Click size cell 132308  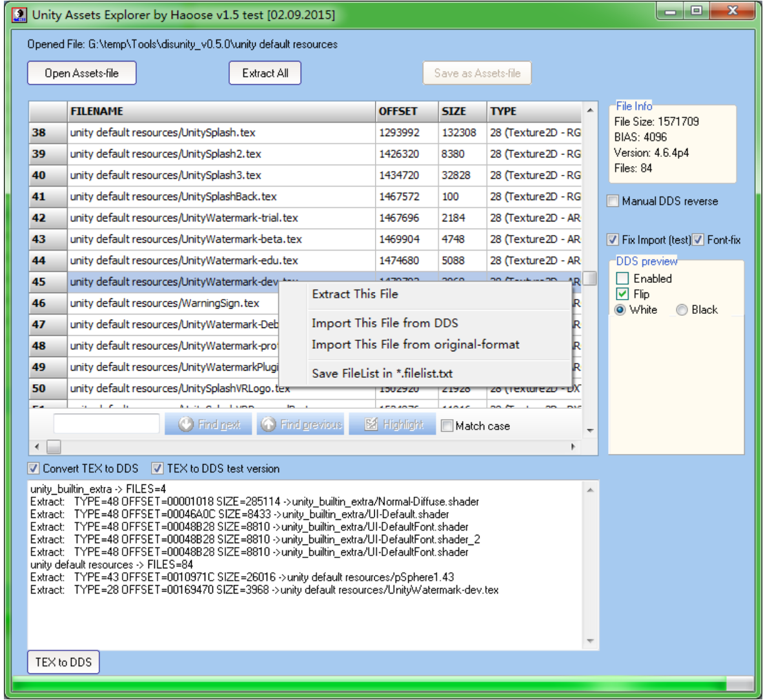point(462,132)
